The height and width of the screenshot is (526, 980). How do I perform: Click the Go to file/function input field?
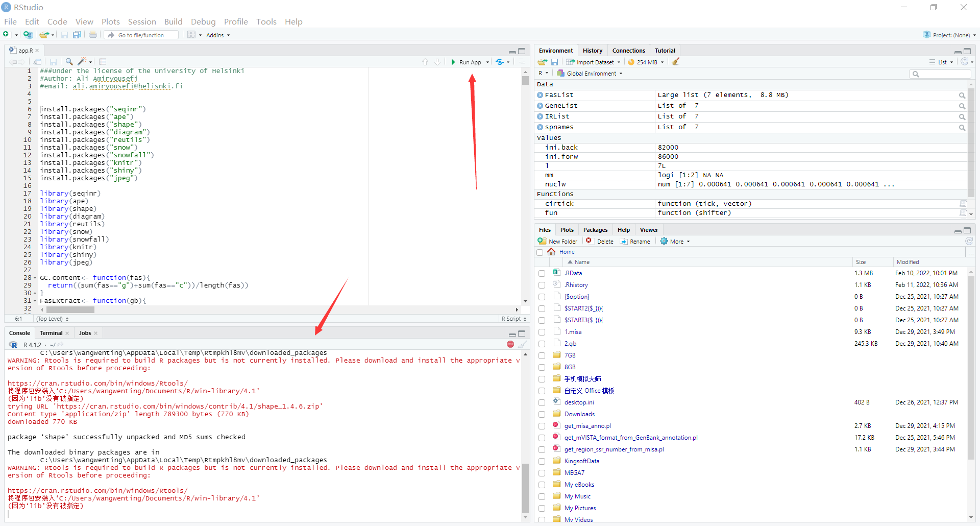[141, 35]
